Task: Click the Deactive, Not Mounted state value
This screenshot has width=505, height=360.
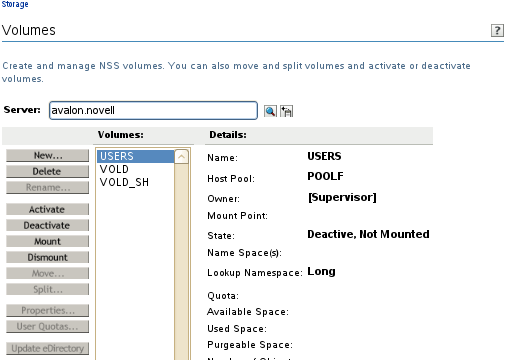Action: click(x=368, y=234)
